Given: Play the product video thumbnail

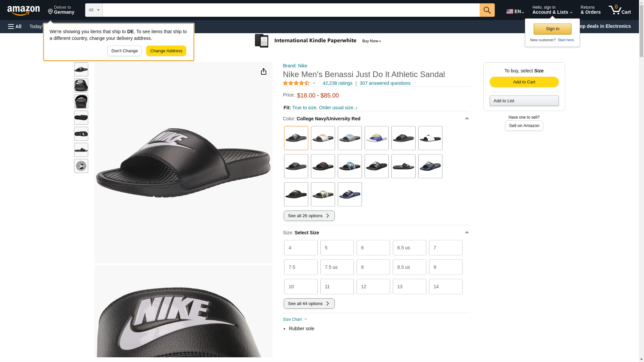Looking at the screenshot, I should point(81,166).
